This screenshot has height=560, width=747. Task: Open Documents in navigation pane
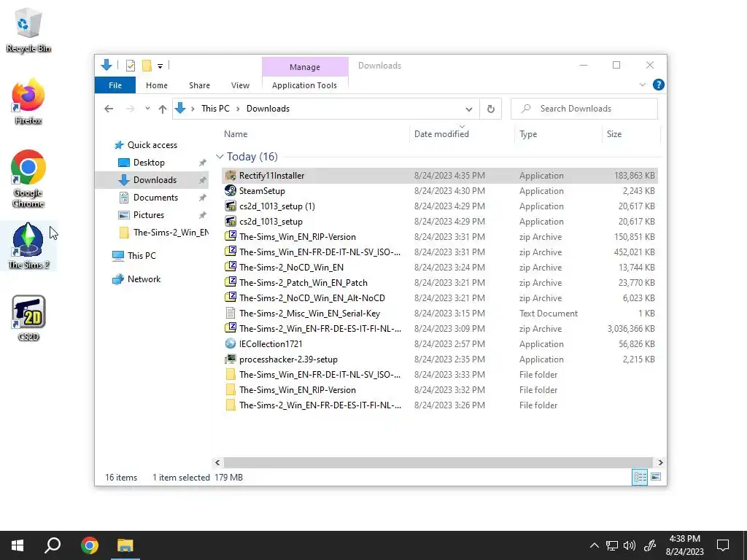coord(155,198)
